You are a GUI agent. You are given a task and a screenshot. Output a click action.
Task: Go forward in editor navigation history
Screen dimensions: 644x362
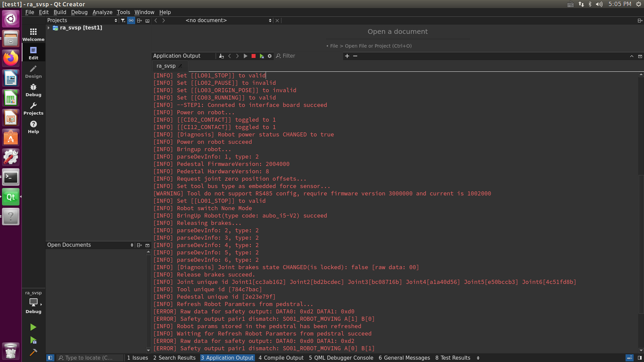point(164,20)
